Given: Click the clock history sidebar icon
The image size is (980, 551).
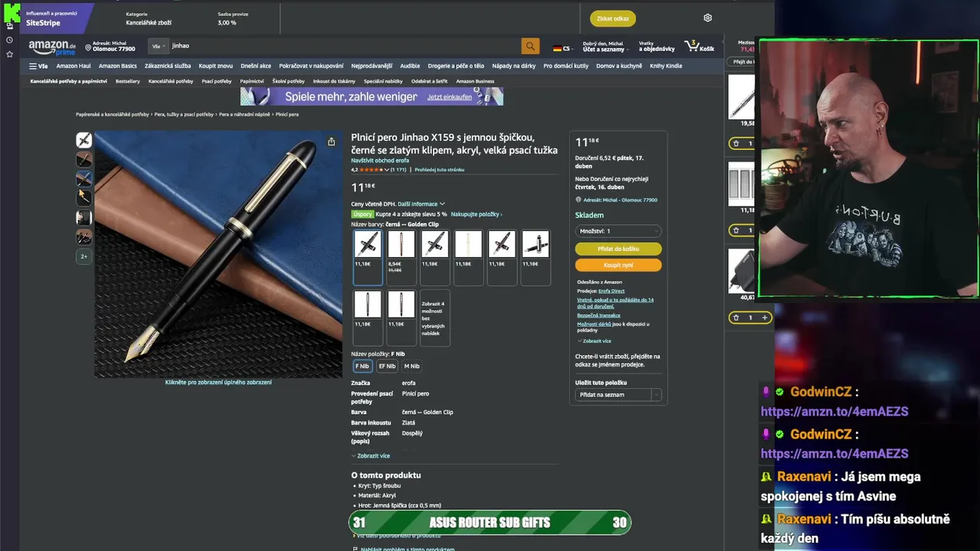Looking at the screenshot, I should [9, 40].
